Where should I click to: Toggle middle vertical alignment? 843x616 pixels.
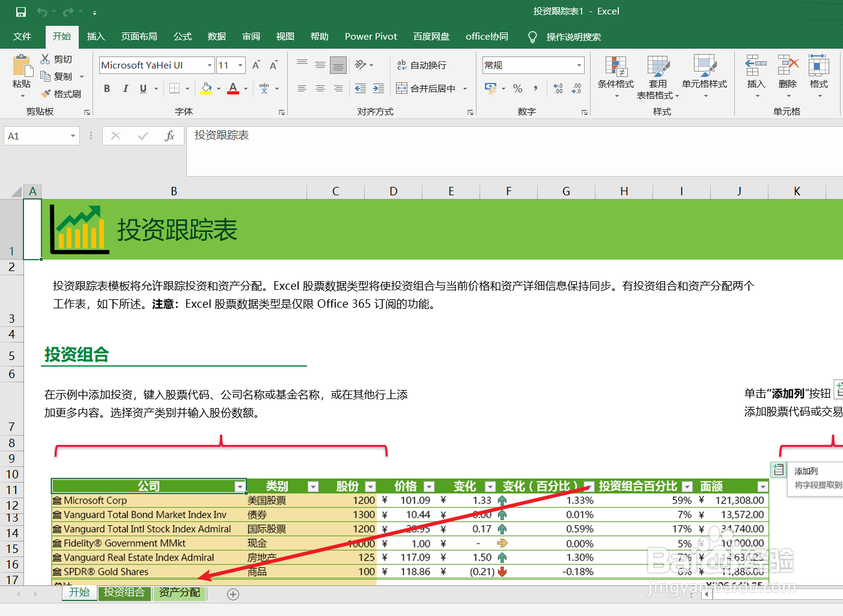click(x=320, y=64)
